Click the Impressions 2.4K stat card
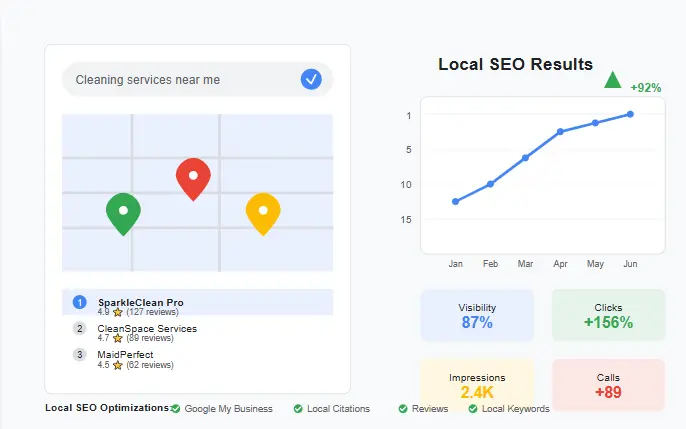Viewport: 686px width, 429px height. point(477,384)
